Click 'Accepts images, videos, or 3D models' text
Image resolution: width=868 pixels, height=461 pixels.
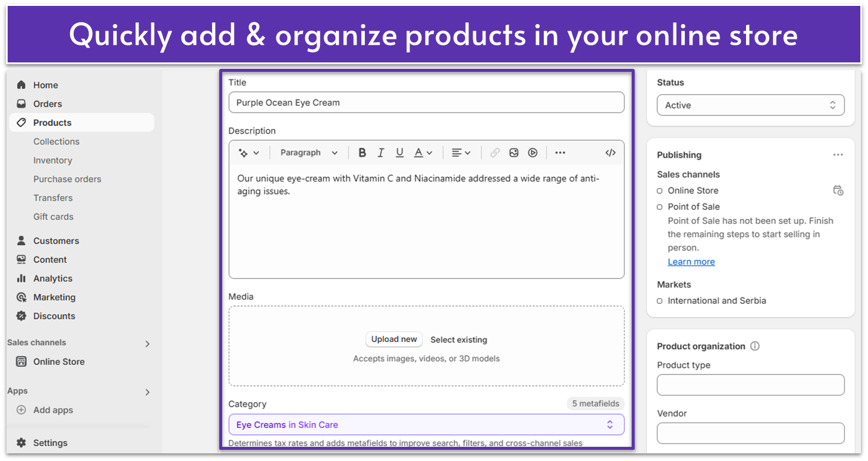point(427,359)
